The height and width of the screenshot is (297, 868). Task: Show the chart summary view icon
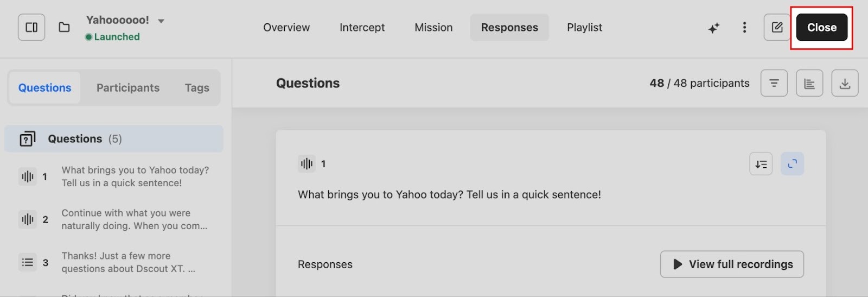coord(809,83)
